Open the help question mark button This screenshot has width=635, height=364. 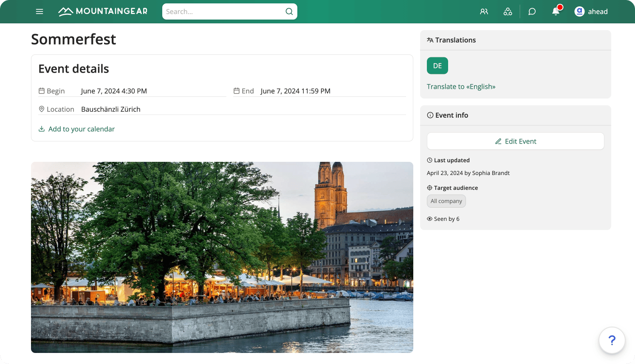click(612, 340)
